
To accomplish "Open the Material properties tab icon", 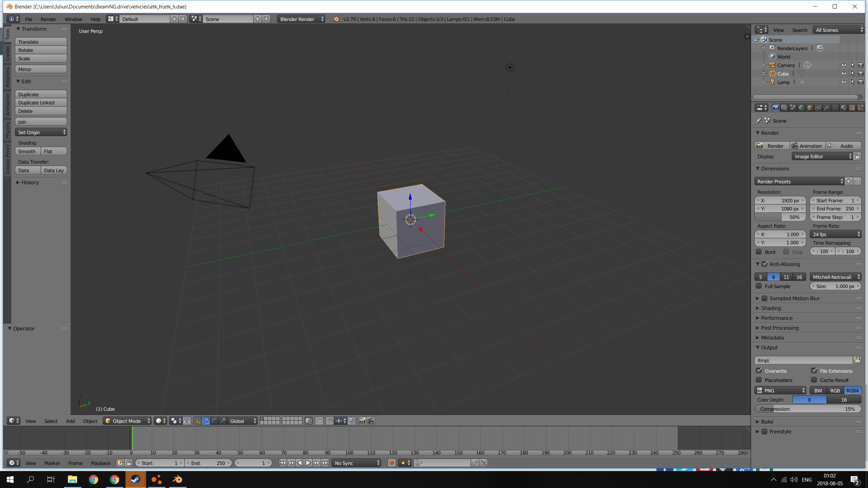I will pos(844,108).
